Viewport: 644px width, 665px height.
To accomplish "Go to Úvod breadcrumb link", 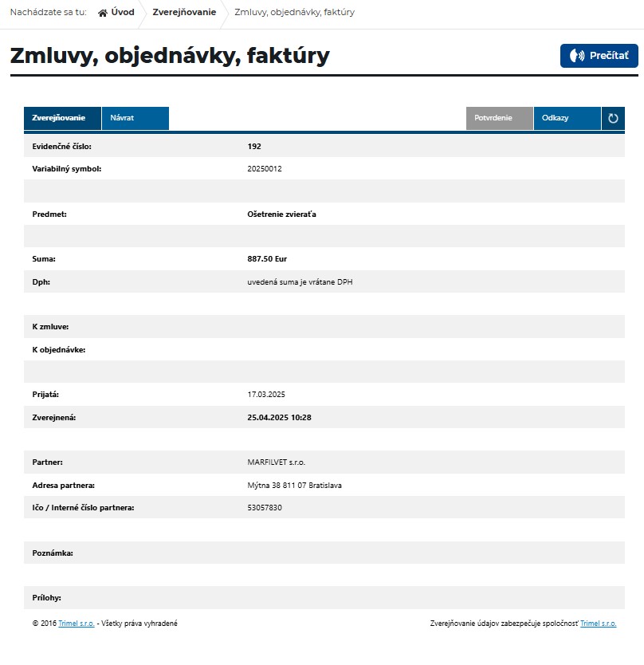I will click(x=123, y=13).
